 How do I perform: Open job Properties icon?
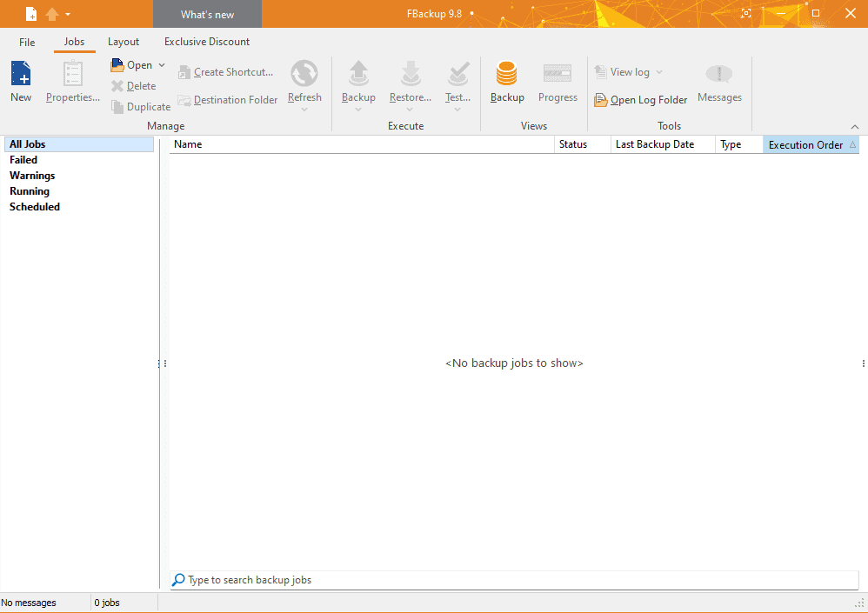pyautogui.click(x=72, y=74)
